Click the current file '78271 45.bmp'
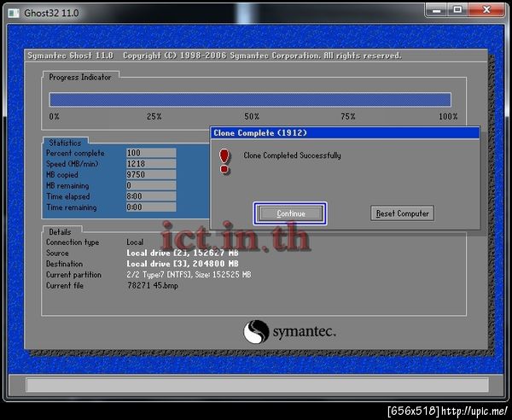The width and height of the screenshot is (512, 420). [x=153, y=286]
